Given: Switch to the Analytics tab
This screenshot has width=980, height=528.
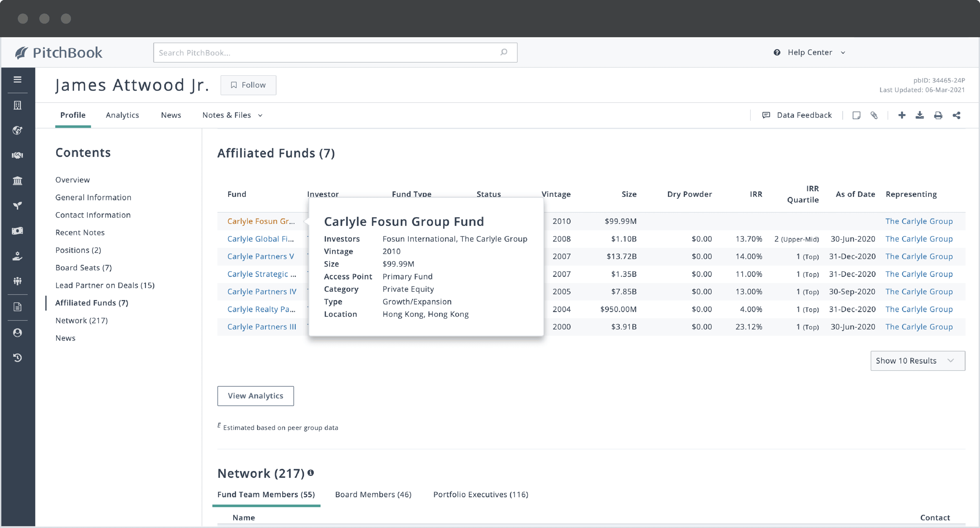Looking at the screenshot, I should point(122,115).
